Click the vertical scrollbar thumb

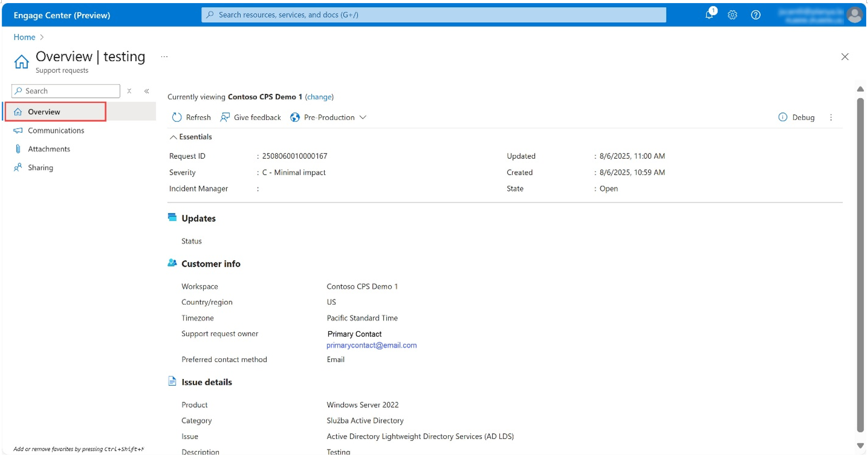click(860, 265)
